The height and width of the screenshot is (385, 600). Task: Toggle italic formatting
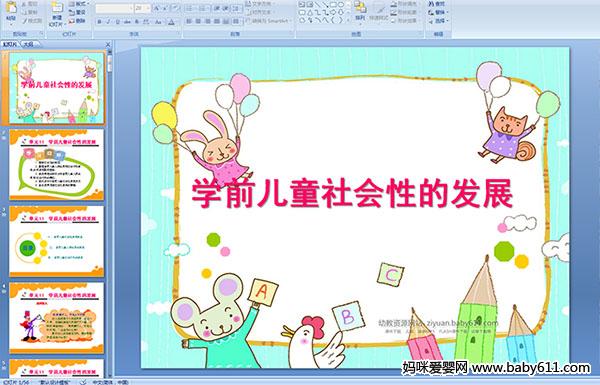[x=109, y=22]
